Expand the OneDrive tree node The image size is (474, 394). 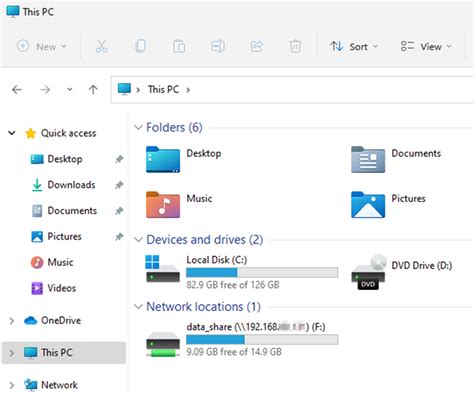(x=12, y=321)
